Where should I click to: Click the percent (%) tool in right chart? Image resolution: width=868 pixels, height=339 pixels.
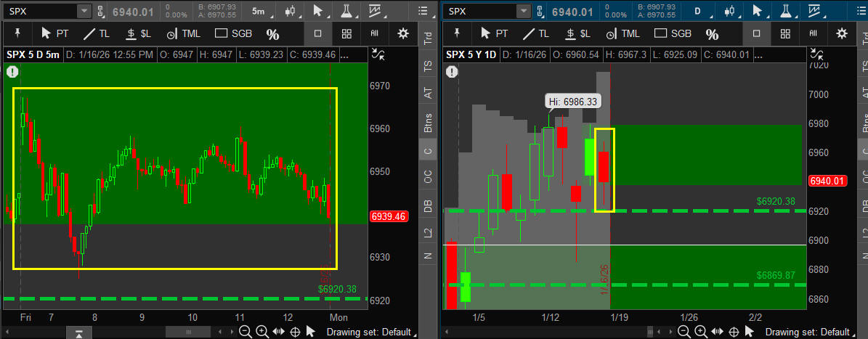click(x=712, y=34)
